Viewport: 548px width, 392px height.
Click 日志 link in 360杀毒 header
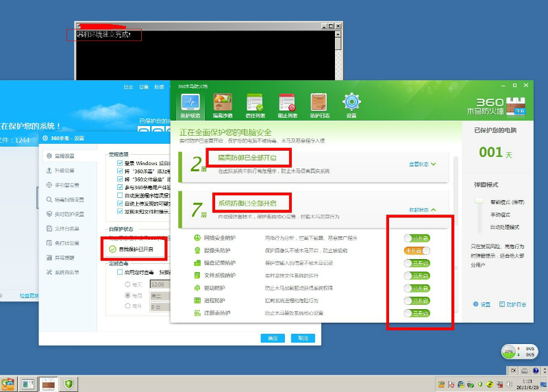click(128, 87)
